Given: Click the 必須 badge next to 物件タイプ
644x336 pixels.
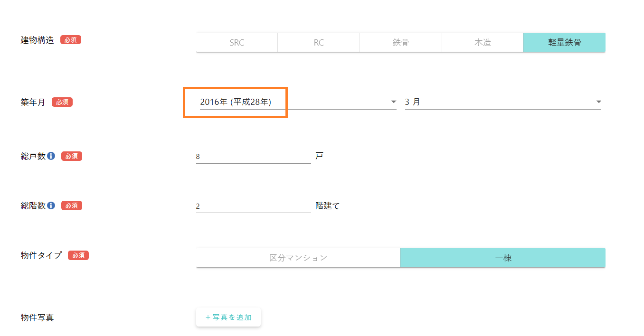Looking at the screenshot, I should [x=78, y=255].
